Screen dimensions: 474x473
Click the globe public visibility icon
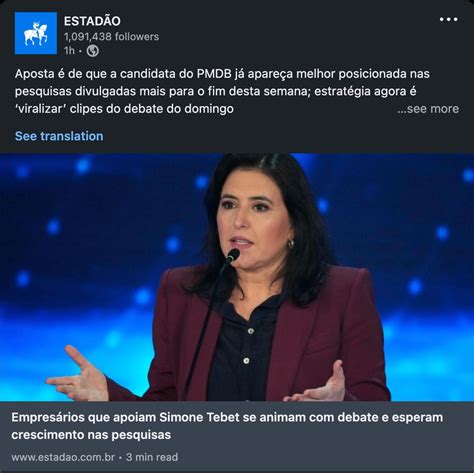pyautogui.click(x=93, y=51)
